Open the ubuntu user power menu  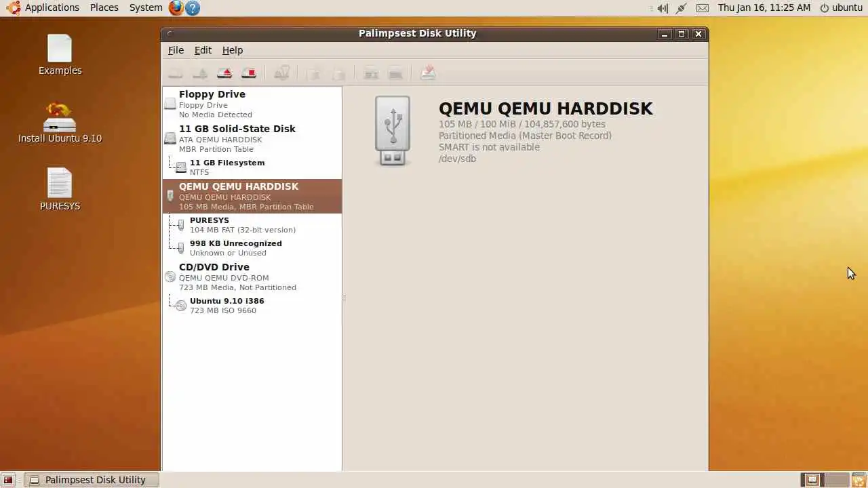[841, 7]
